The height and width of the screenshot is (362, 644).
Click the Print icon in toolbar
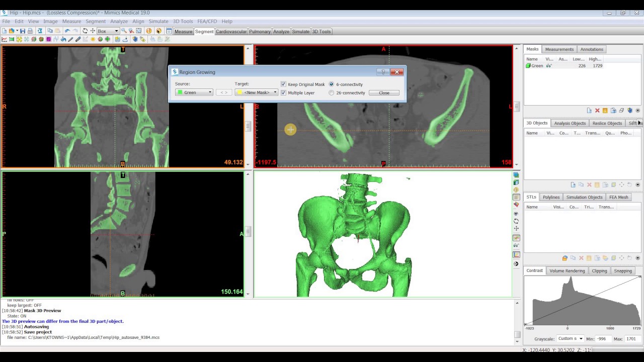[30, 31]
